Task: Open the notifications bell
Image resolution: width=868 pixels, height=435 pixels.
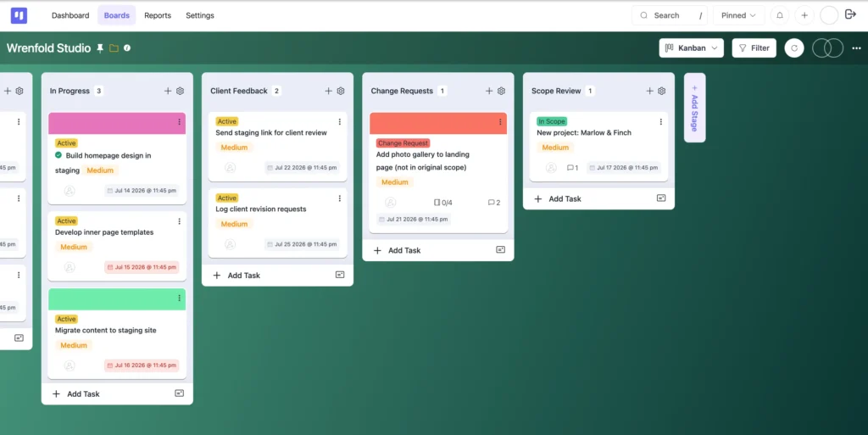Action: coord(780,15)
